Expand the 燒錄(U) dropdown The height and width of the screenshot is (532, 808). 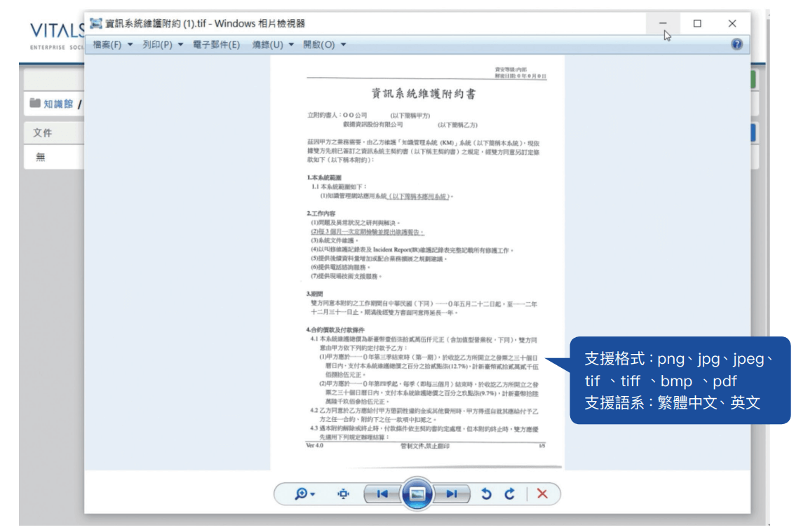click(273, 45)
